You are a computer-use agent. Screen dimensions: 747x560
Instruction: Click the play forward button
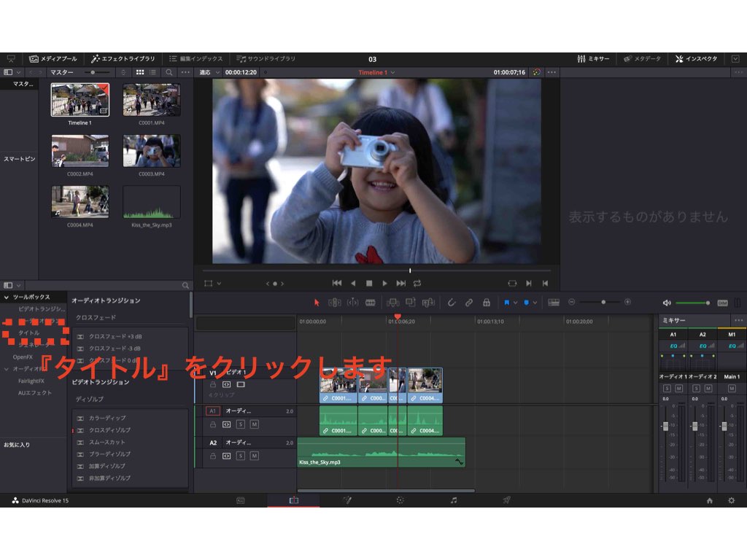pos(384,283)
